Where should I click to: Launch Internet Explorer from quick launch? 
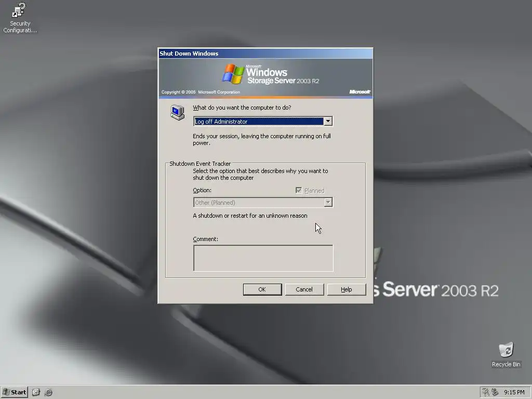coord(48,392)
